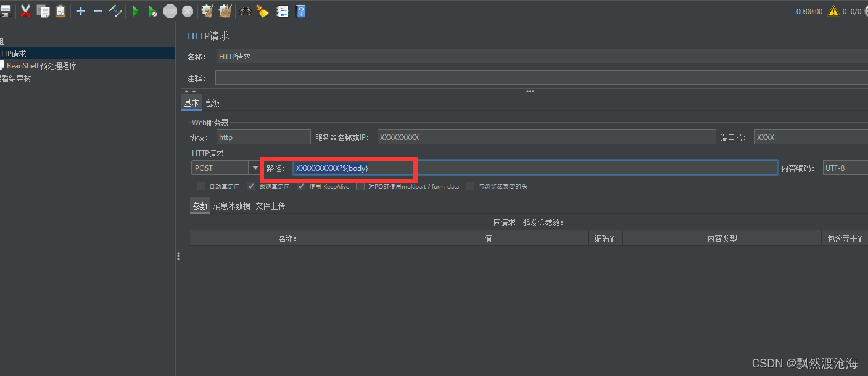The image size is (868, 376).
Task: Click the 包含等于? column header
Action: (845, 239)
